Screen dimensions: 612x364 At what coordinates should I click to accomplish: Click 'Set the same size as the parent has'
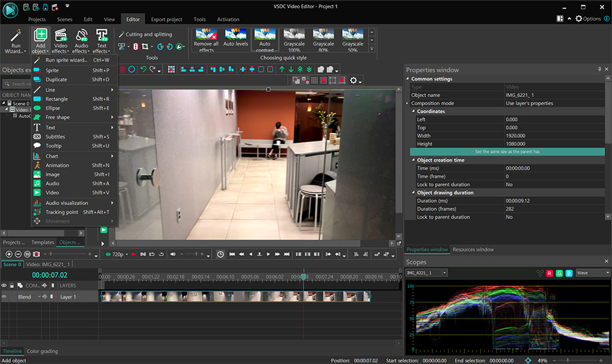[507, 152]
